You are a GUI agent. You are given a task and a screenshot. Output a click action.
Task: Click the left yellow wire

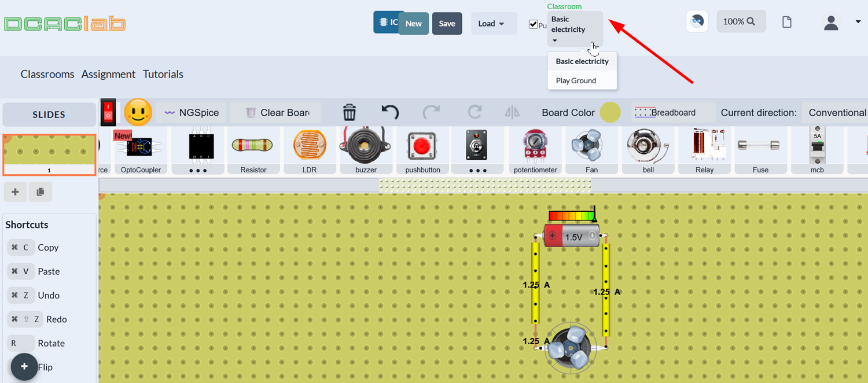coord(536,283)
